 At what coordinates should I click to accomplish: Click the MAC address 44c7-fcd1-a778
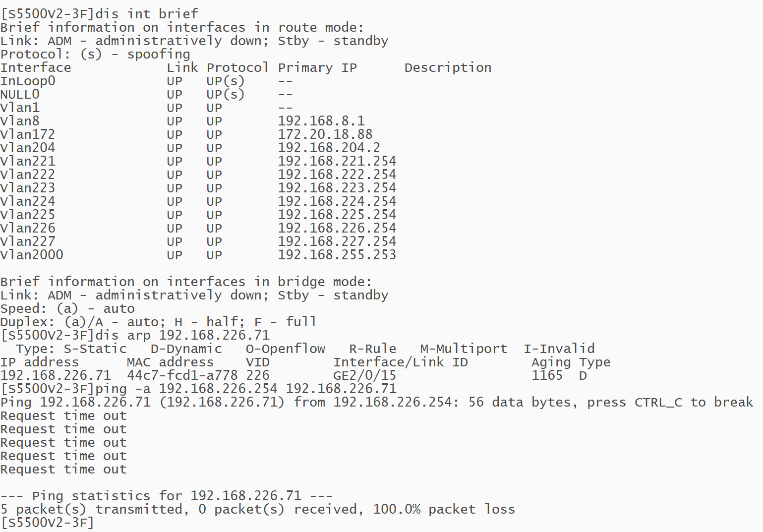click(182, 375)
